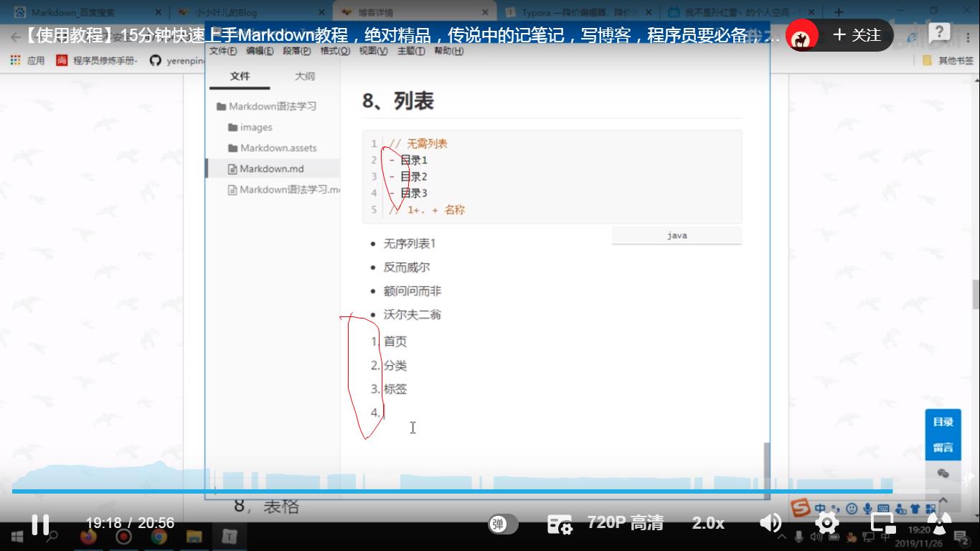Click ordered item 标签

coord(395,389)
